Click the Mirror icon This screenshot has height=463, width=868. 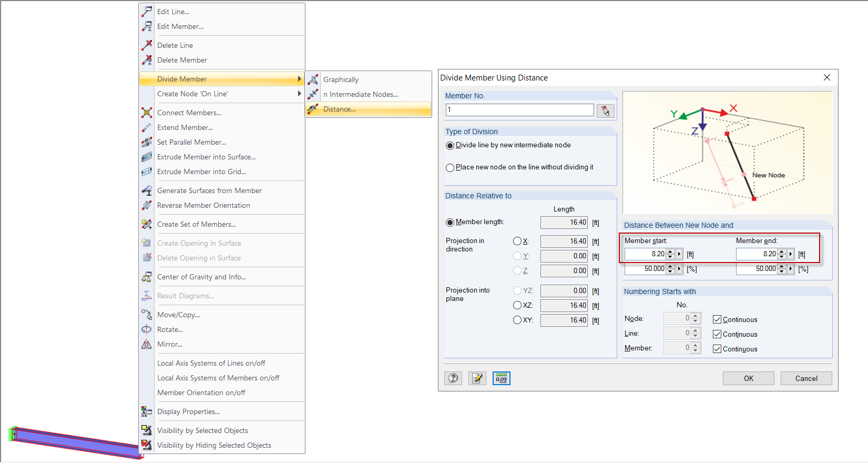[147, 344]
